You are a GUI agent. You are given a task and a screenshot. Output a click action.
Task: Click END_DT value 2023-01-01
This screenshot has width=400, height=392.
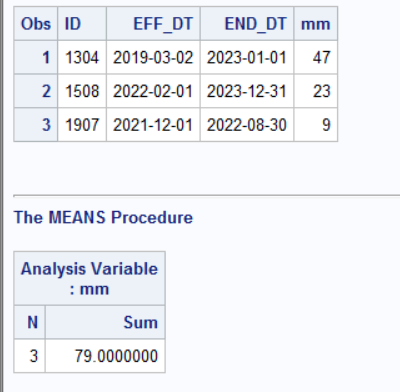[247, 57]
